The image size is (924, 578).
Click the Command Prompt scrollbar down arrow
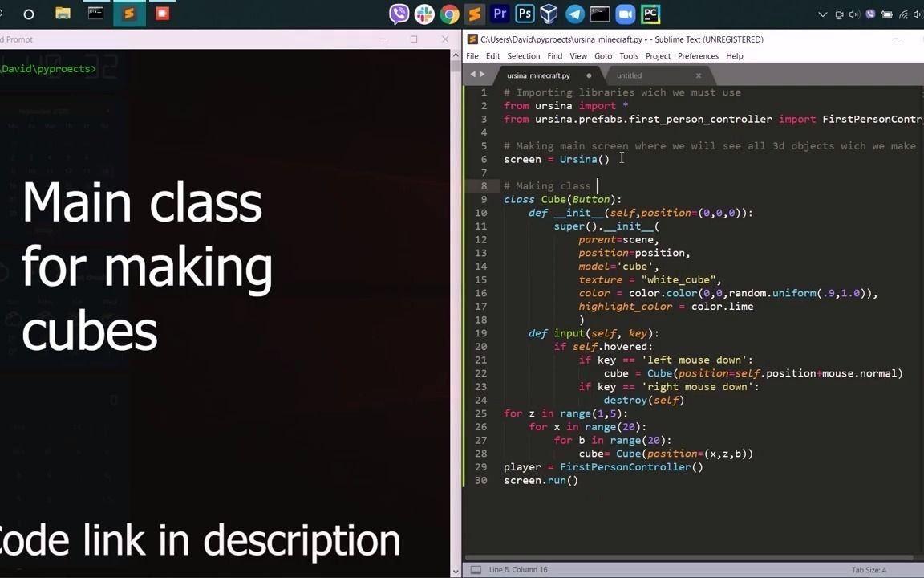tap(455, 572)
